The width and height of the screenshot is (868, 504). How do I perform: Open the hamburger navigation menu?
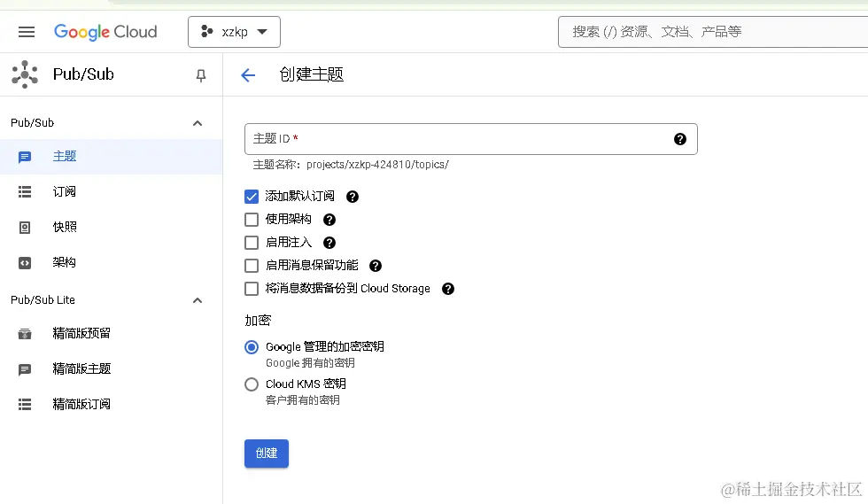(26, 32)
